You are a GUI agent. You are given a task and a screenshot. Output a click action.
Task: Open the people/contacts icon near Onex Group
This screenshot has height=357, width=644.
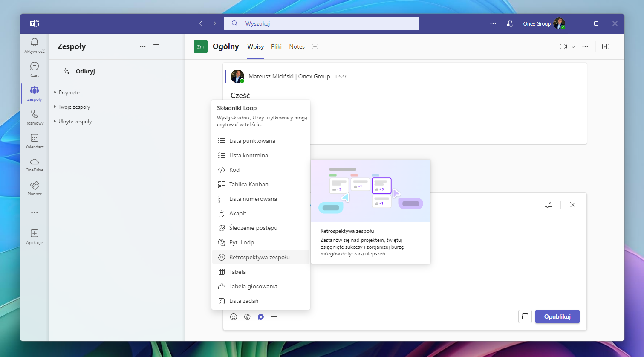click(x=510, y=23)
